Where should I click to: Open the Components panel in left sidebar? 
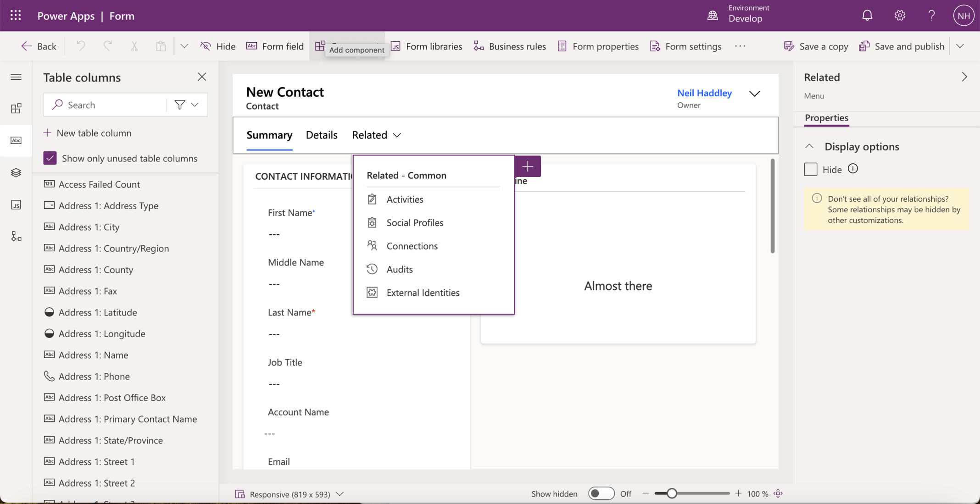(16, 109)
